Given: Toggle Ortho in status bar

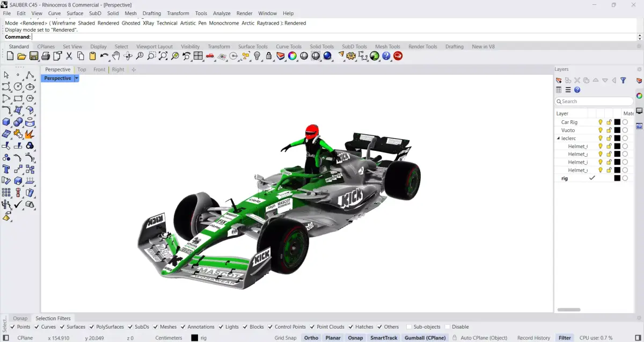Looking at the screenshot, I should click(311, 338).
